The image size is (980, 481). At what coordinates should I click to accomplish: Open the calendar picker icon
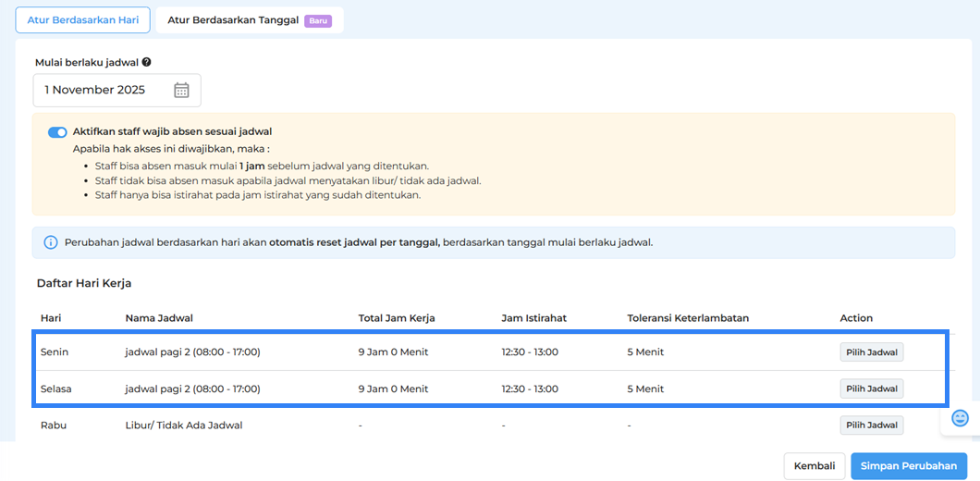point(181,91)
